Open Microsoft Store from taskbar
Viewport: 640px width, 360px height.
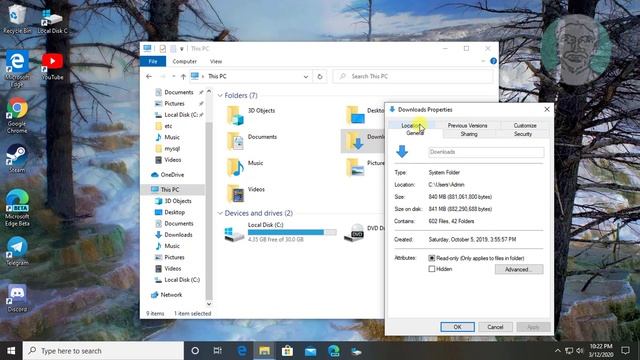click(287, 351)
